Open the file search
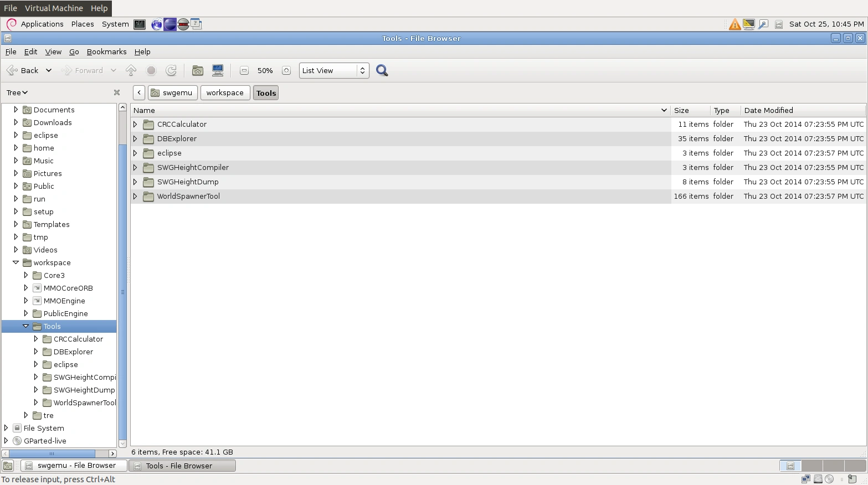 point(382,70)
